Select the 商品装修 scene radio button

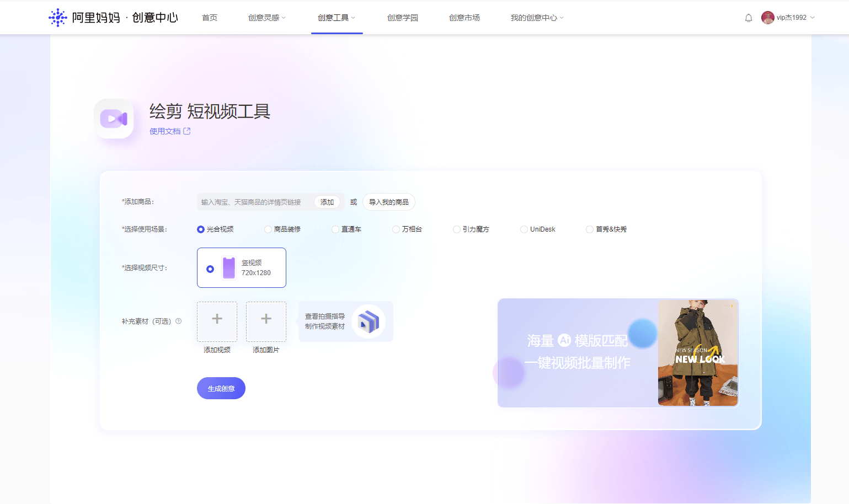268,229
